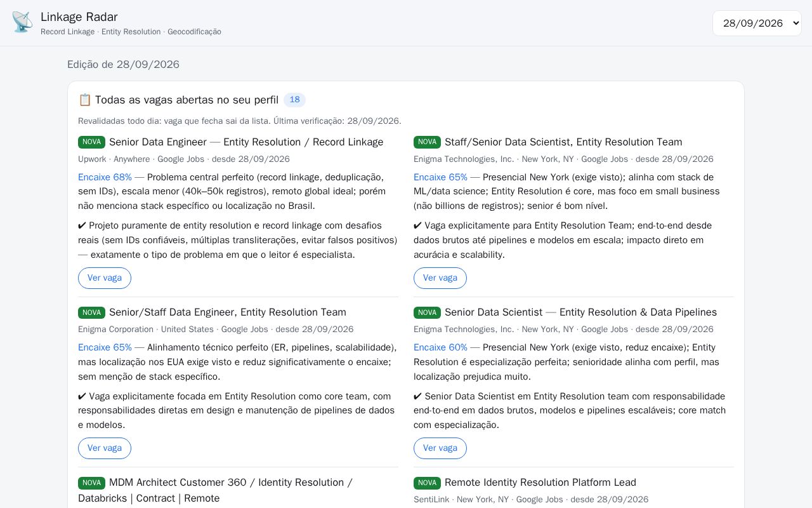Click job title Senior/Staff Data Engineer, Entity Resolution Team
The width and height of the screenshot is (812, 508).
tap(228, 312)
